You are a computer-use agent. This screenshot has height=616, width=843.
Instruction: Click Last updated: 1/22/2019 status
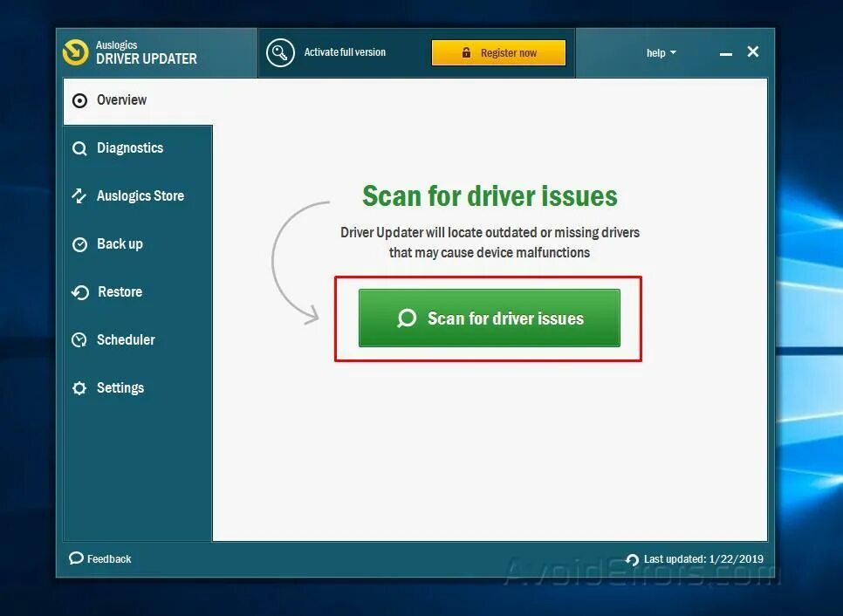(695, 559)
